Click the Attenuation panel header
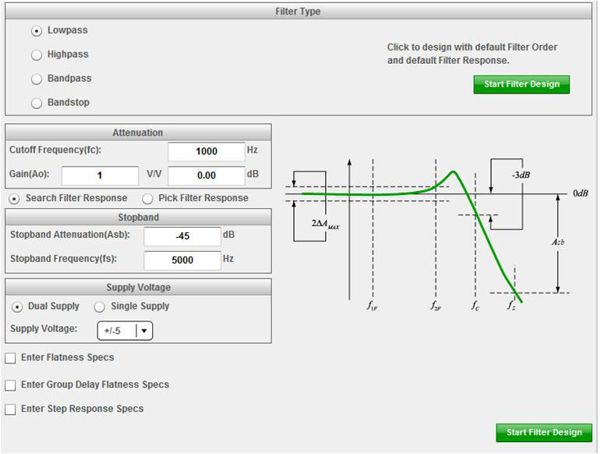This screenshot has height=454, width=600. click(138, 132)
